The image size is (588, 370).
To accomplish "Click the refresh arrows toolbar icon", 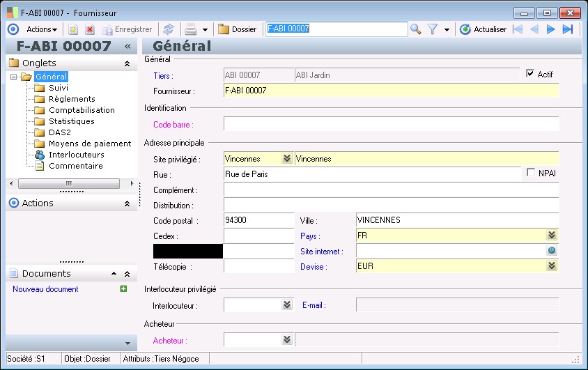I will (x=168, y=29).
